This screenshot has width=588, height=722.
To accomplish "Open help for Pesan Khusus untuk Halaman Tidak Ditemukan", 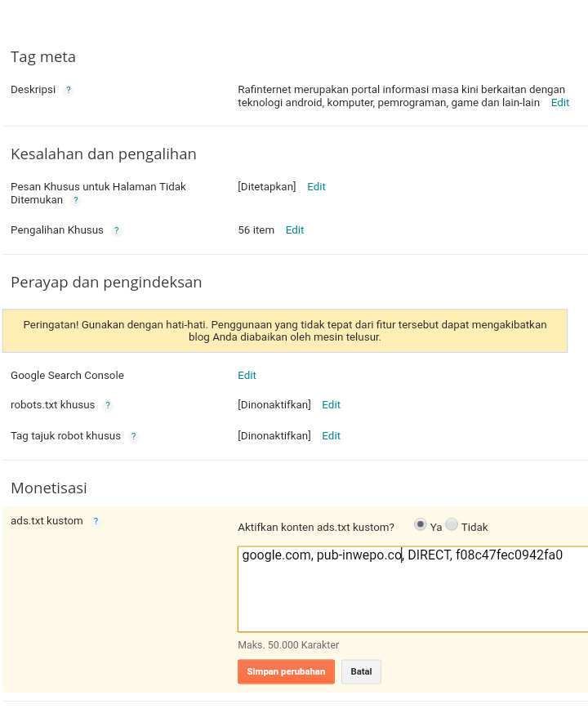I will point(75,200).
